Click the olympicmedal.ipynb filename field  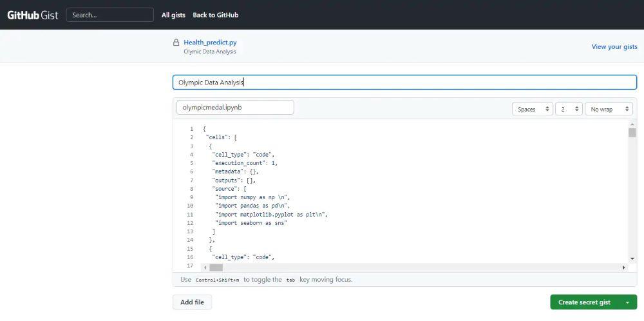click(235, 108)
